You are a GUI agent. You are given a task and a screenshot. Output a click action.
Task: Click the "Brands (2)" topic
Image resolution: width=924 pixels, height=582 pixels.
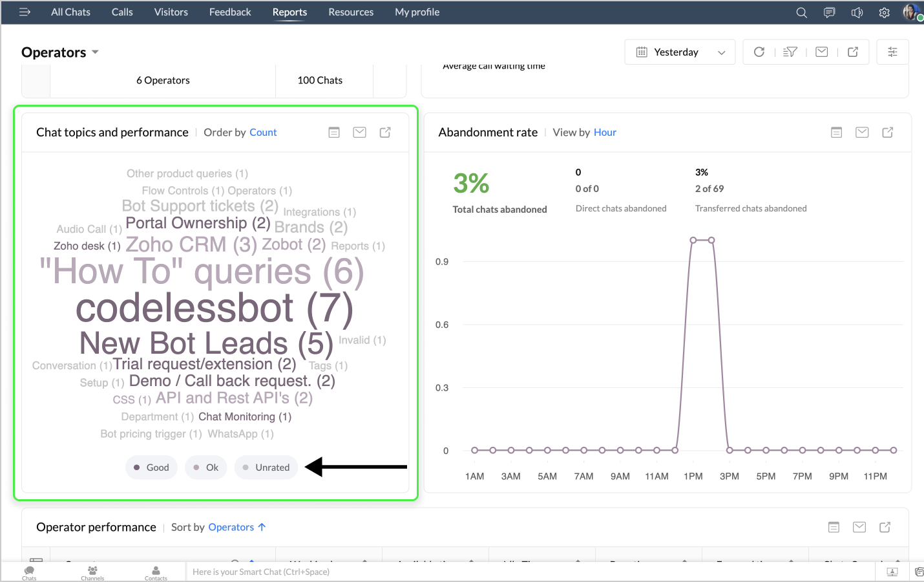pyautogui.click(x=311, y=227)
